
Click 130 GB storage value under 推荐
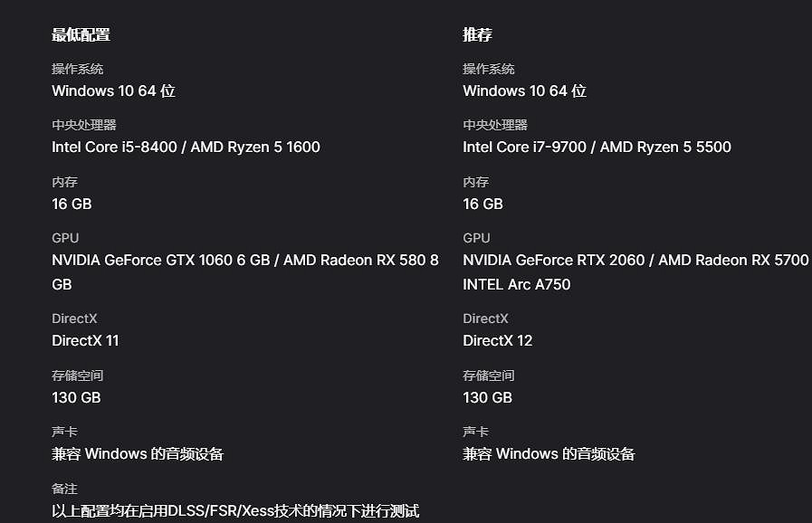tap(487, 398)
